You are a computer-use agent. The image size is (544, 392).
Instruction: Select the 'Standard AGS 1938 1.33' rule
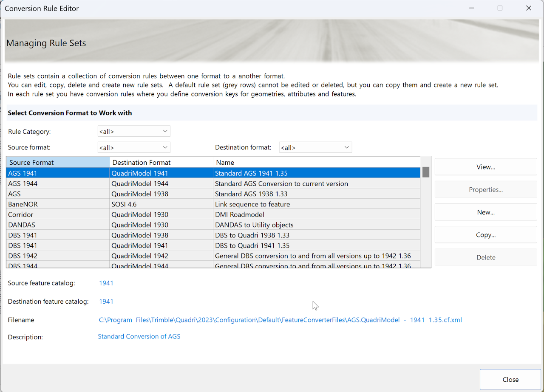(x=213, y=194)
